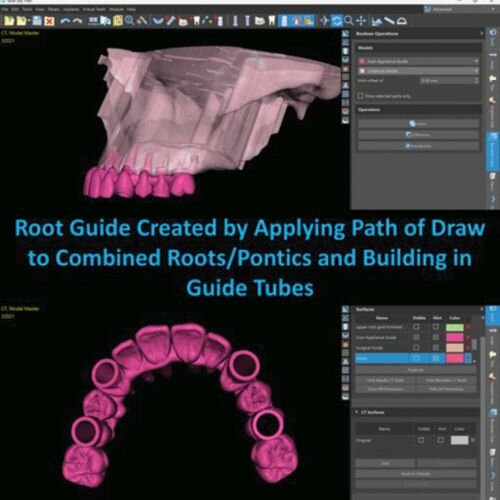This screenshot has width=500, height=500.
Task: Delete first surface row with red X
Action: point(468,327)
